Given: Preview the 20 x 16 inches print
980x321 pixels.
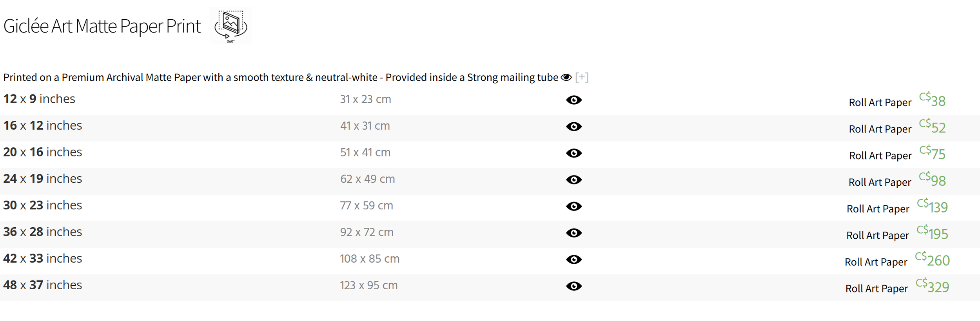Looking at the screenshot, I should click(573, 153).
